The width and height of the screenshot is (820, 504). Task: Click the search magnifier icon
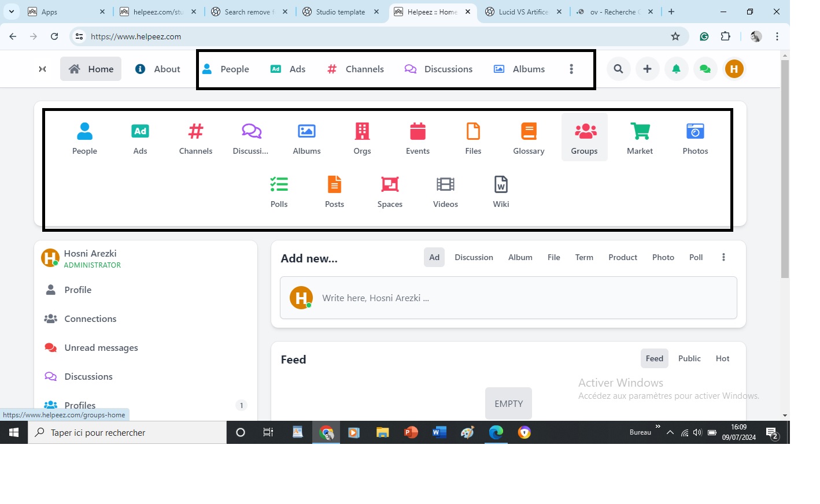tap(618, 69)
